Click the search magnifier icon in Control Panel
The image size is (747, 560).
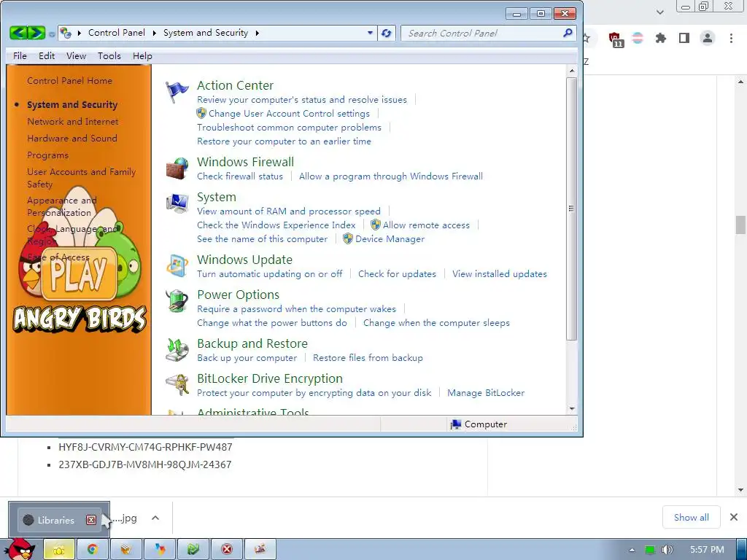[568, 33]
